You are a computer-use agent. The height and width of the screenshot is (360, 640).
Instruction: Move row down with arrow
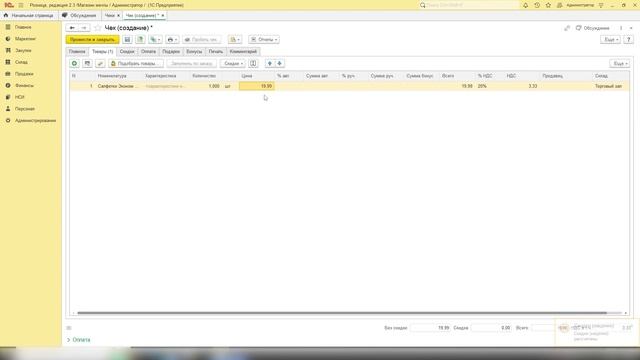pos(280,64)
